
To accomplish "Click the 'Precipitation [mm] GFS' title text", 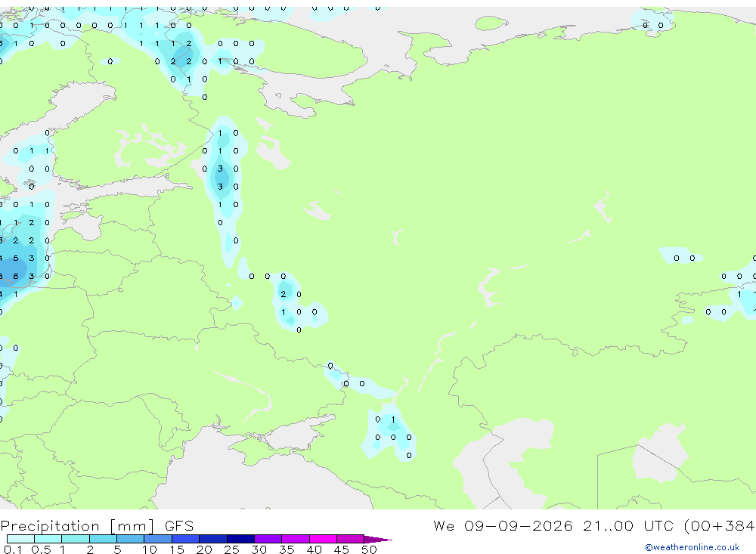I will click(x=97, y=526).
